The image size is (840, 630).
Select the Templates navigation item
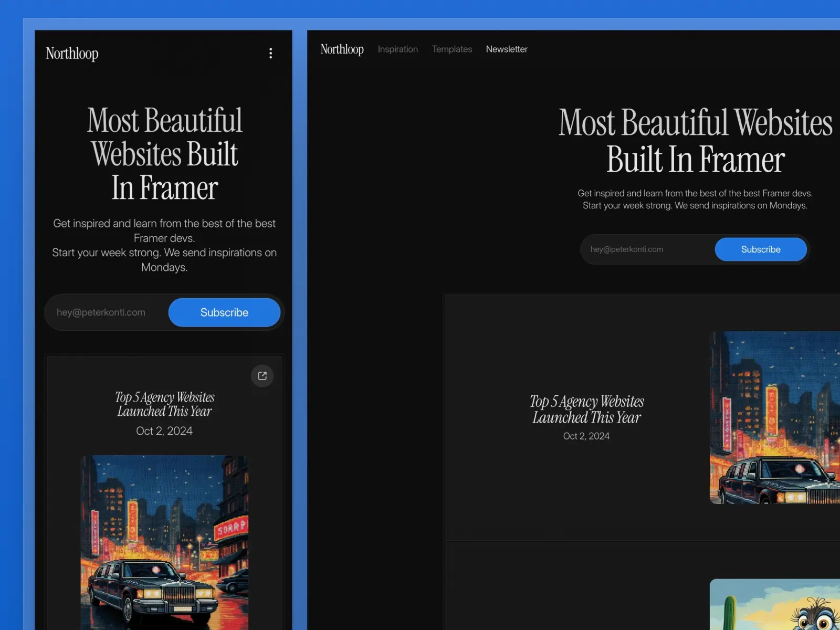tap(451, 49)
